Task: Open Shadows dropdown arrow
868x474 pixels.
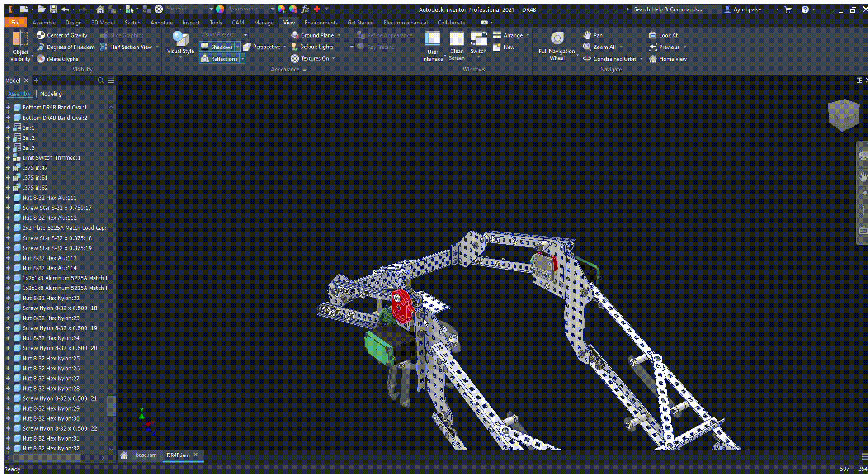Action: click(x=237, y=47)
